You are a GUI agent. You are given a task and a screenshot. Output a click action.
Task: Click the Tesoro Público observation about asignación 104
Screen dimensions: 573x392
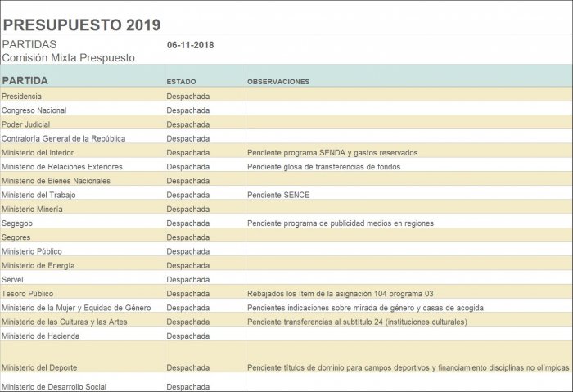tap(340, 294)
